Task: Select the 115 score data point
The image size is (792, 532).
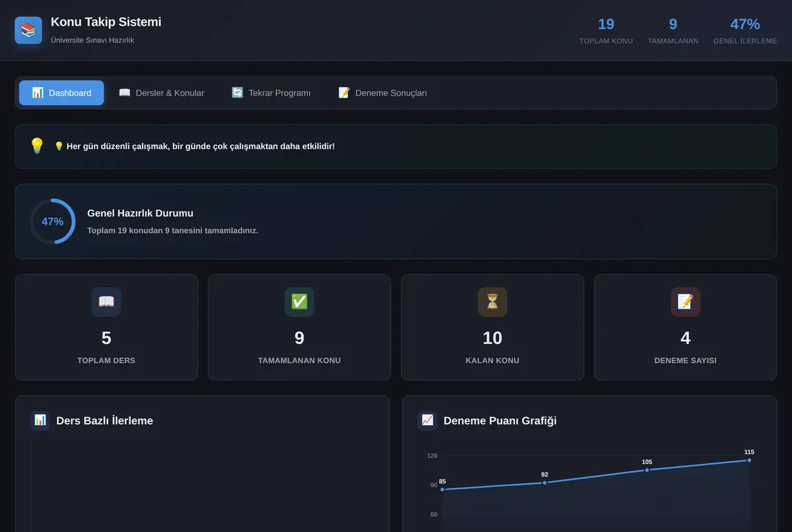Action: tap(749, 460)
